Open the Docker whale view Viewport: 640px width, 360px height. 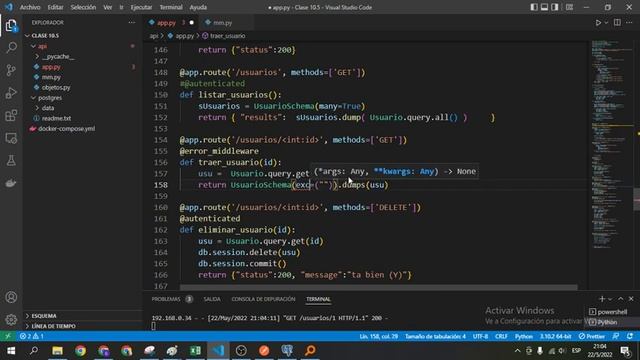point(11,183)
